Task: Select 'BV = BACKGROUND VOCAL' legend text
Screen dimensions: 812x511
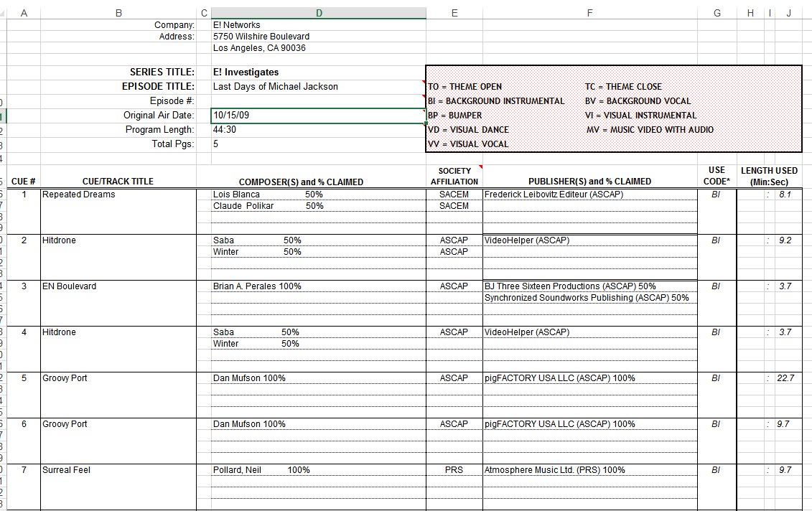Action: tap(638, 101)
